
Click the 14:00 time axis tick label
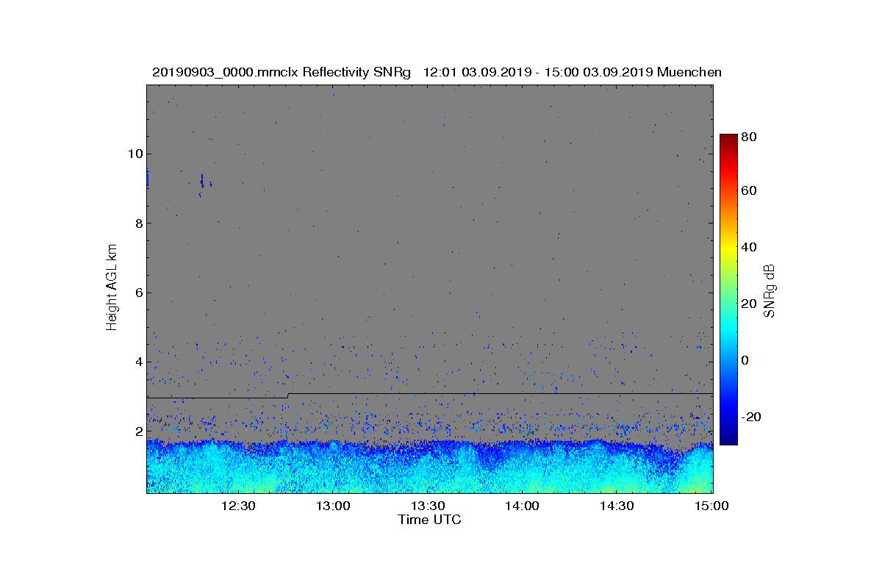523,506
